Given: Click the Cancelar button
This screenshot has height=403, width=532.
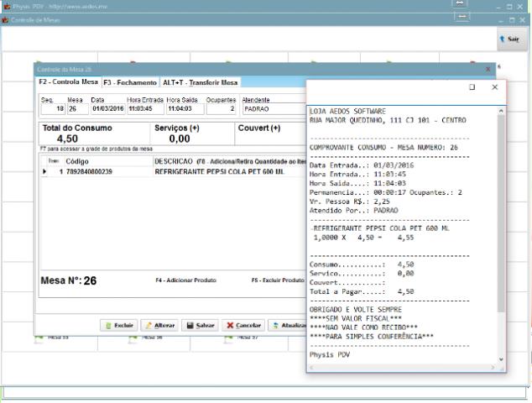Looking at the screenshot, I should [x=243, y=325].
